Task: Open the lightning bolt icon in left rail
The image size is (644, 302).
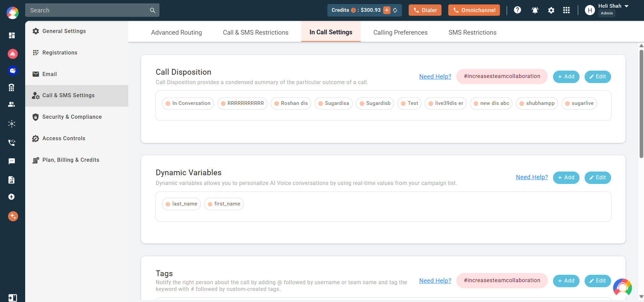Action: (11, 197)
